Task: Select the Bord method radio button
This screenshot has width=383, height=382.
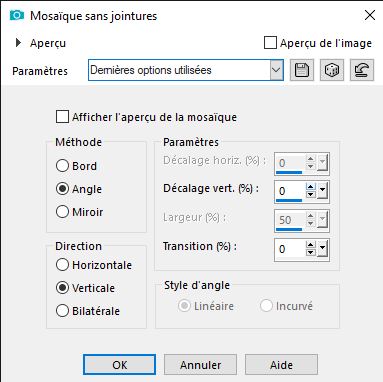Action: tap(62, 166)
